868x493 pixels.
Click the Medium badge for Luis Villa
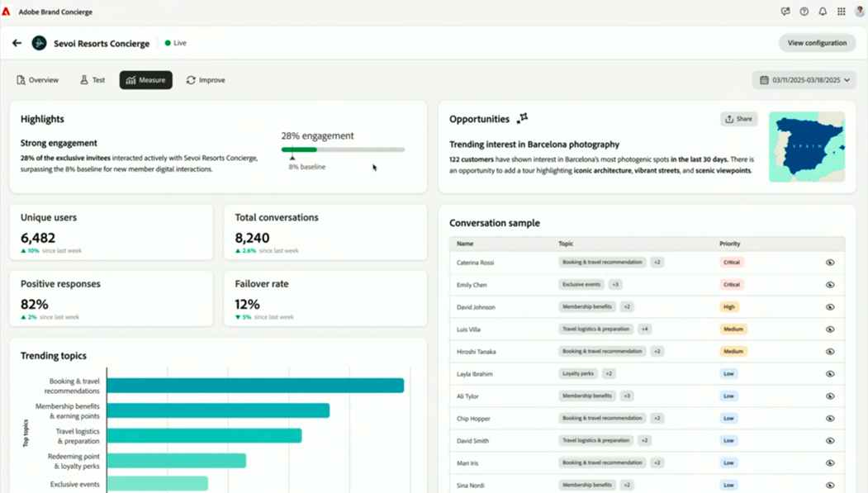pos(733,329)
